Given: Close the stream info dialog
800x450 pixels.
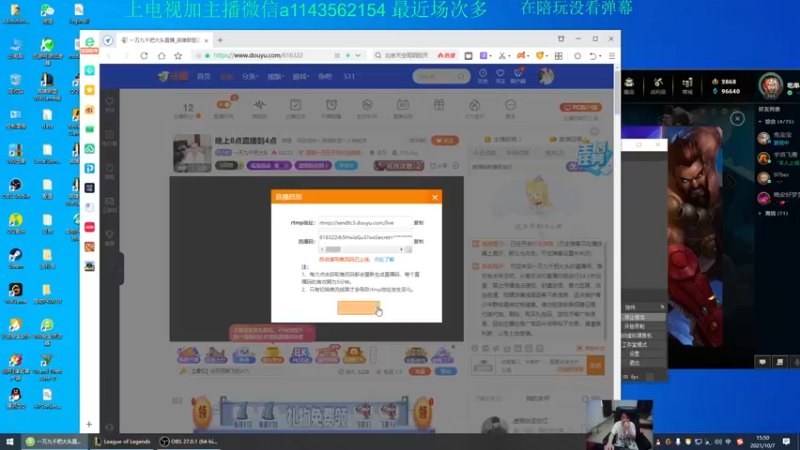Looking at the screenshot, I should (x=435, y=197).
